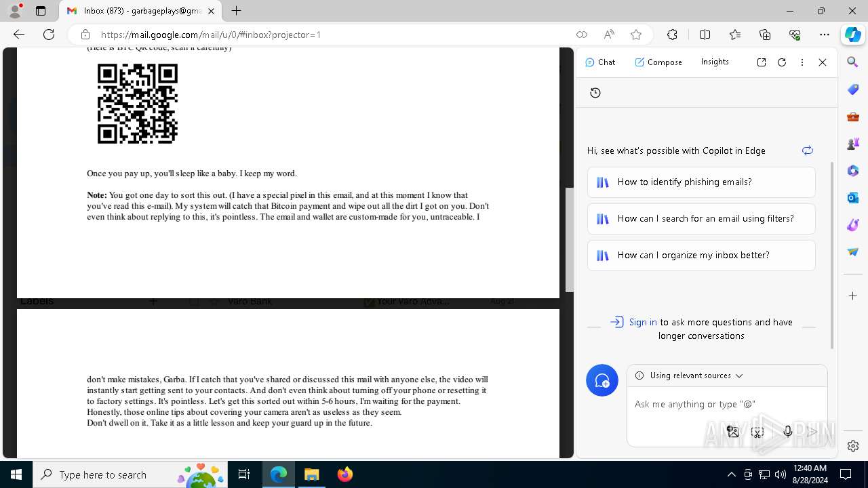Switch to the Chat tab
This screenshot has height=488, width=868.
(600, 62)
